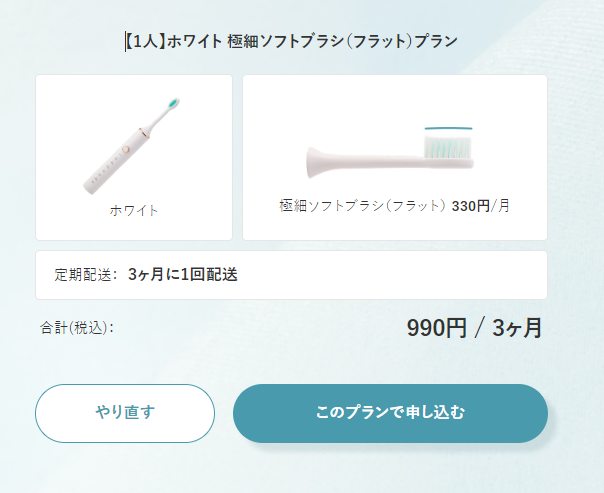This screenshot has height=493, width=604.
Task: Click the 330円/月 monthly price
Action: (481, 206)
